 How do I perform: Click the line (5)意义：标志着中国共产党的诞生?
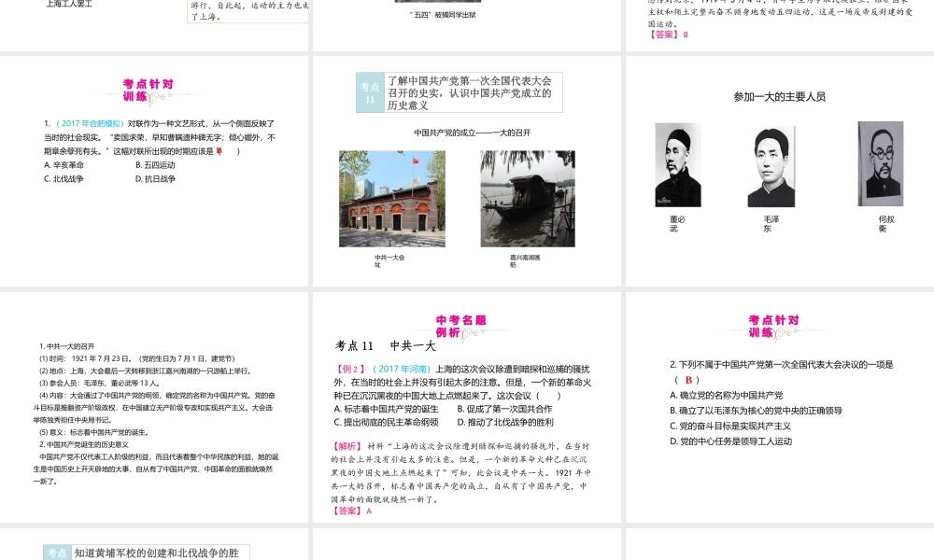click(94, 433)
